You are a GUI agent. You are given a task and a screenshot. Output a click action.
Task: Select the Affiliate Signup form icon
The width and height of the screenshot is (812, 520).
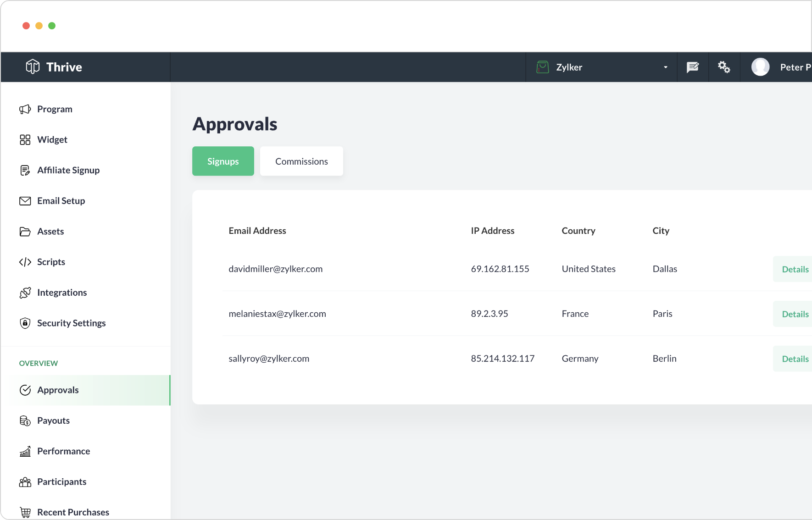[25, 170]
